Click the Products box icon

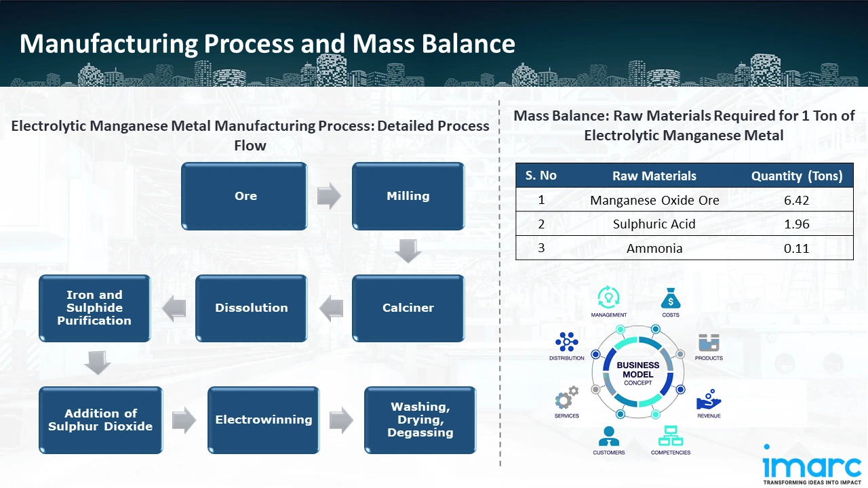[x=709, y=342]
